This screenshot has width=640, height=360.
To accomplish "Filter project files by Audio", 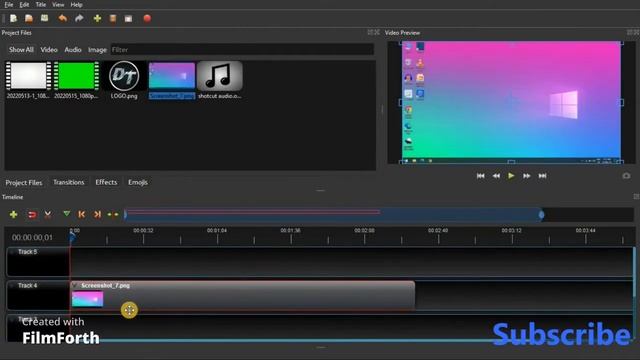I will [x=73, y=50].
